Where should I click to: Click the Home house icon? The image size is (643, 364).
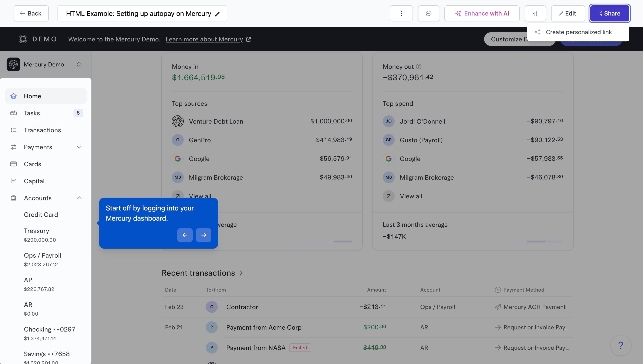pos(14,96)
